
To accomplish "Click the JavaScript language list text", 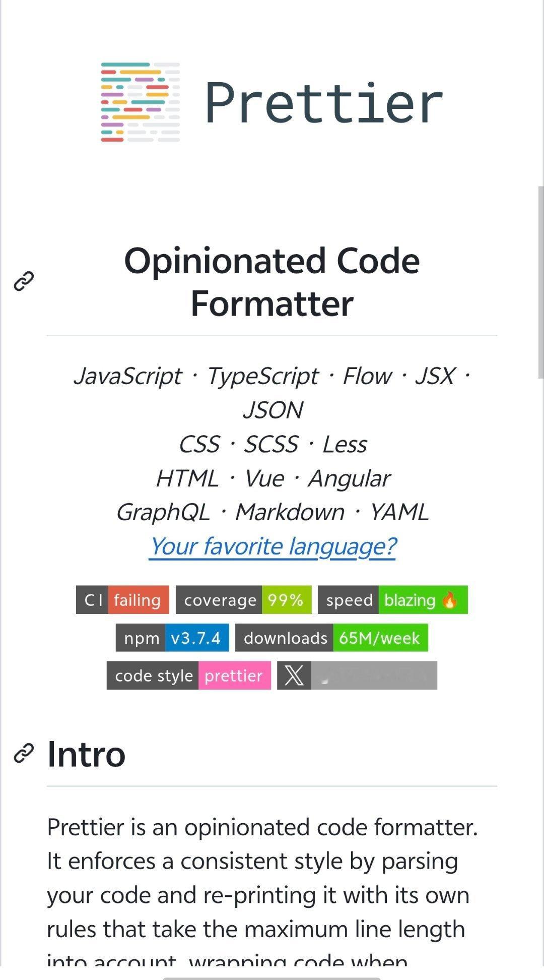I will point(127,376).
